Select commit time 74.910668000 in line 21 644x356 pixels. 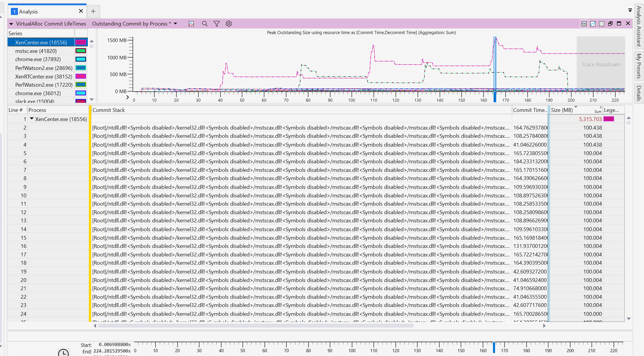(x=530, y=288)
